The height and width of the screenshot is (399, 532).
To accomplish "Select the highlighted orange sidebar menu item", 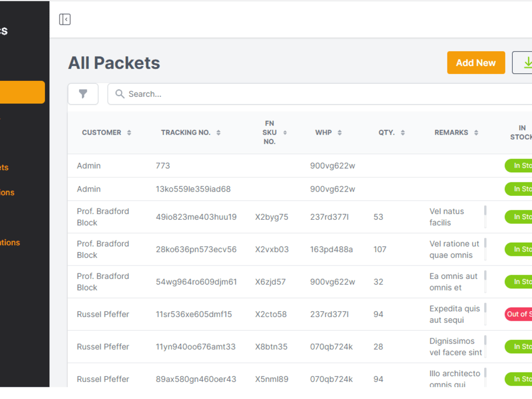I will [x=21, y=92].
